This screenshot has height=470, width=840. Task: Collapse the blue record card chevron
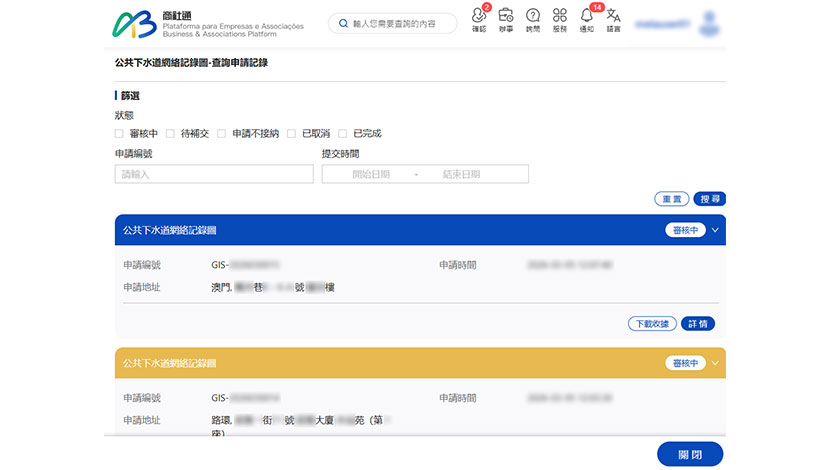715,230
